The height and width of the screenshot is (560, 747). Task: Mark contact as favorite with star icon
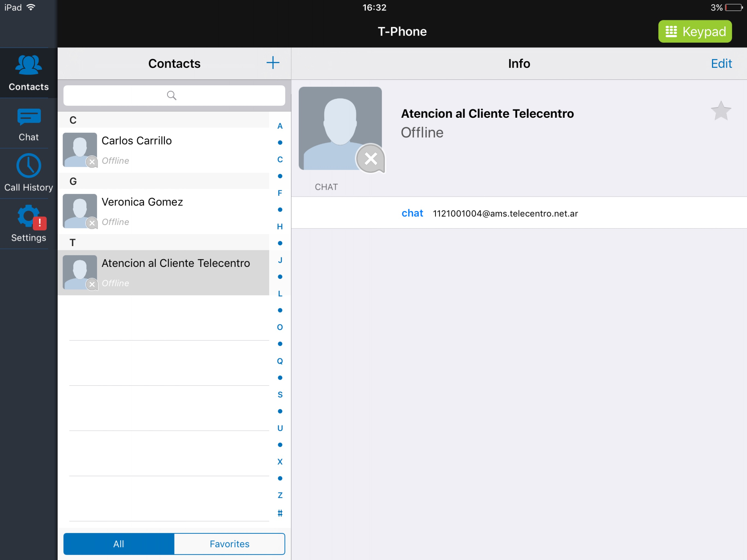[721, 111]
